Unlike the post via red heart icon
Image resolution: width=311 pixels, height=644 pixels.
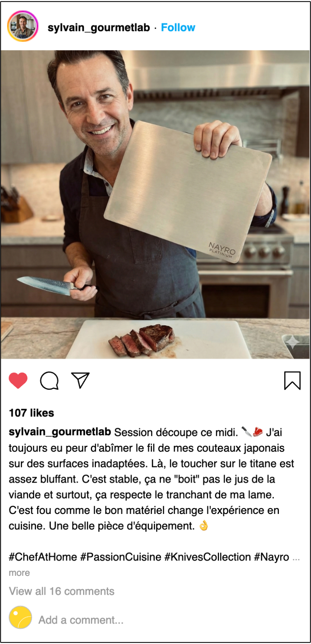tap(18, 380)
